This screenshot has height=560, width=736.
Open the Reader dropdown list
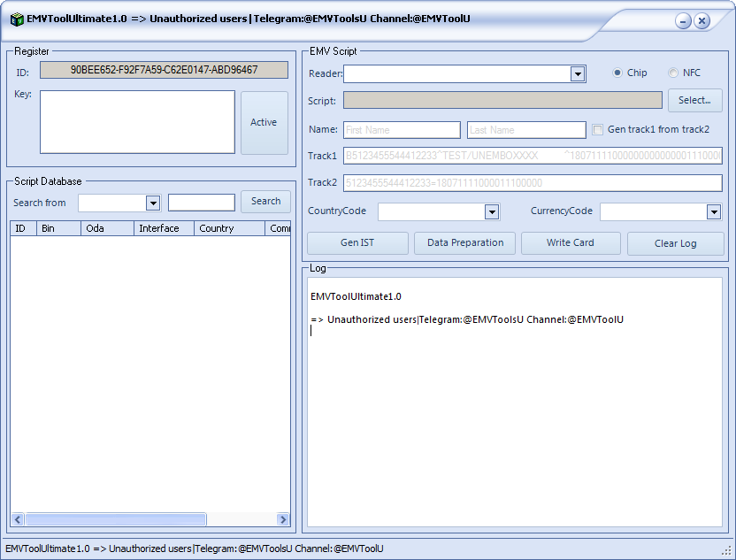(578, 74)
